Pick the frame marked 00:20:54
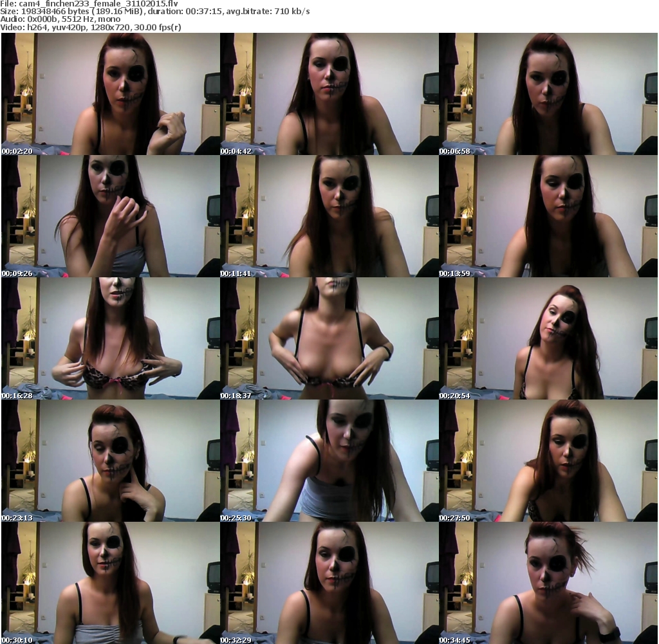This screenshot has width=659, height=644. pyautogui.click(x=548, y=338)
